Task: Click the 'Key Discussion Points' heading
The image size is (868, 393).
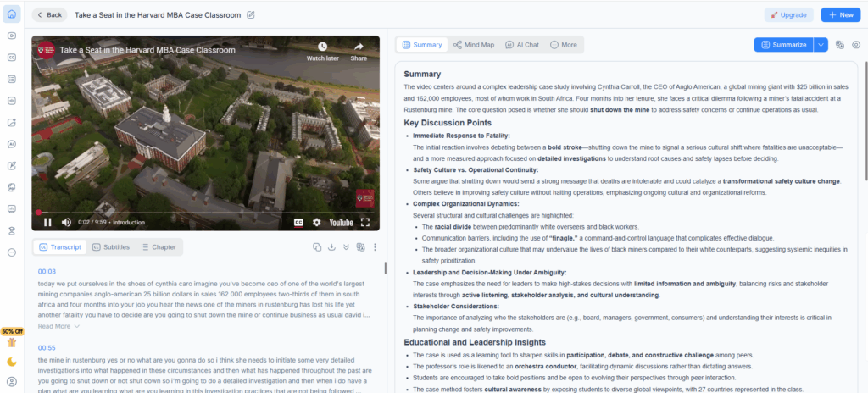Action: [448, 122]
